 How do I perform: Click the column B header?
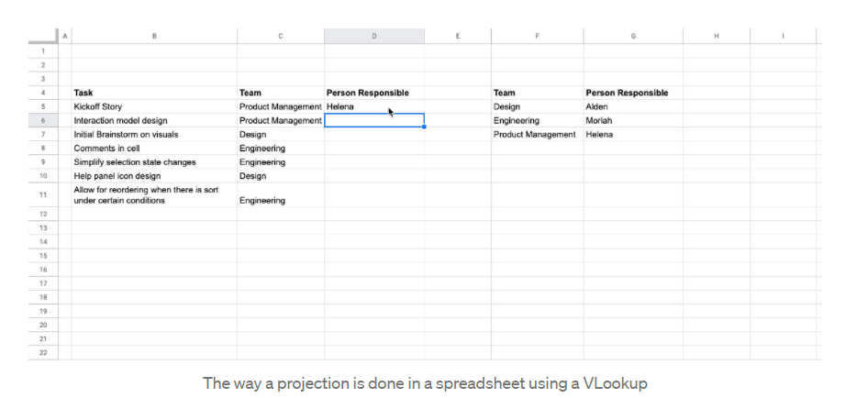(154, 36)
